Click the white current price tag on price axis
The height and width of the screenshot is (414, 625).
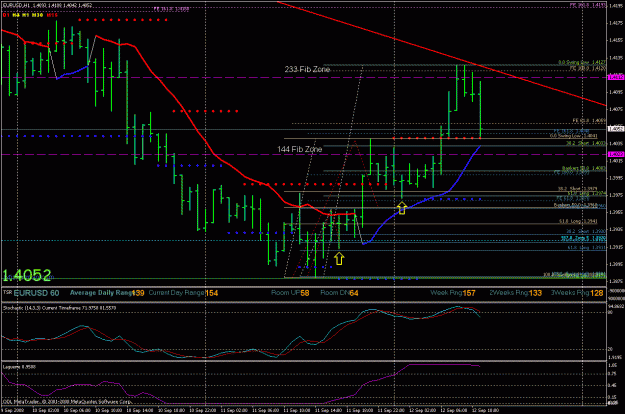click(x=616, y=129)
